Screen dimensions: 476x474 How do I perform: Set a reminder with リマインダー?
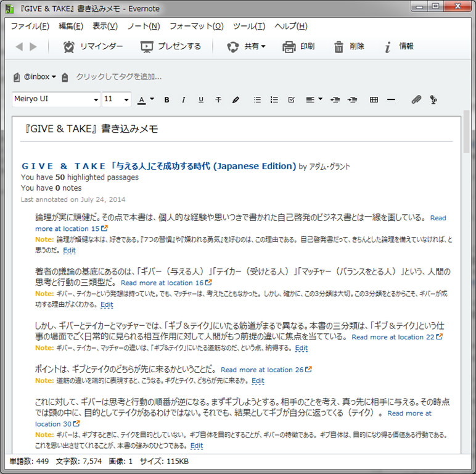(x=92, y=46)
